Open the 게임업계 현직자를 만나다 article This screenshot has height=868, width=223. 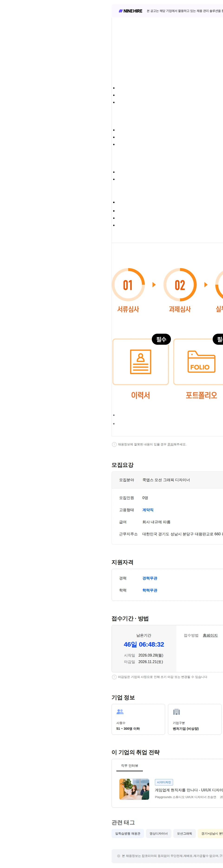click(189, 790)
